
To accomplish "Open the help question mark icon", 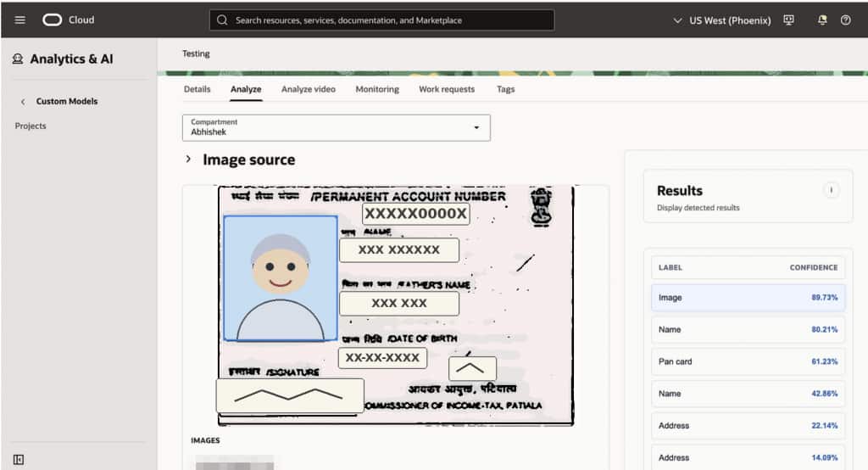I will point(845,20).
